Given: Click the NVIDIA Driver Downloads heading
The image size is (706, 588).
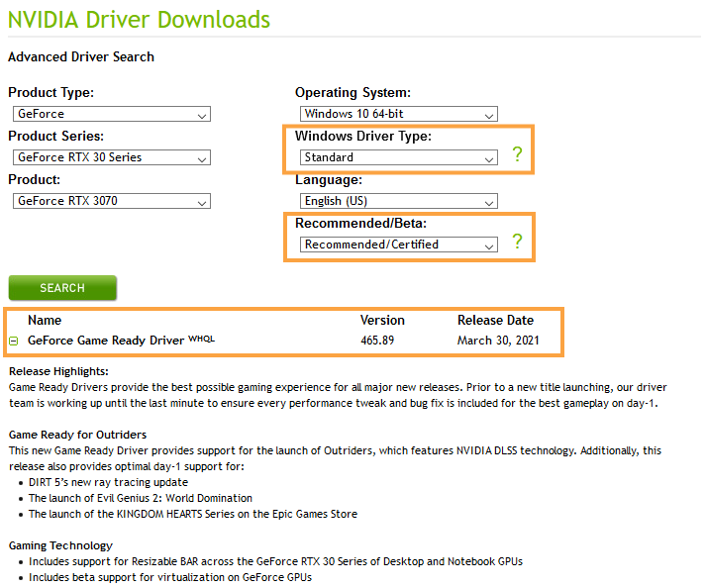Looking at the screenshot, I should coord(140,20).
